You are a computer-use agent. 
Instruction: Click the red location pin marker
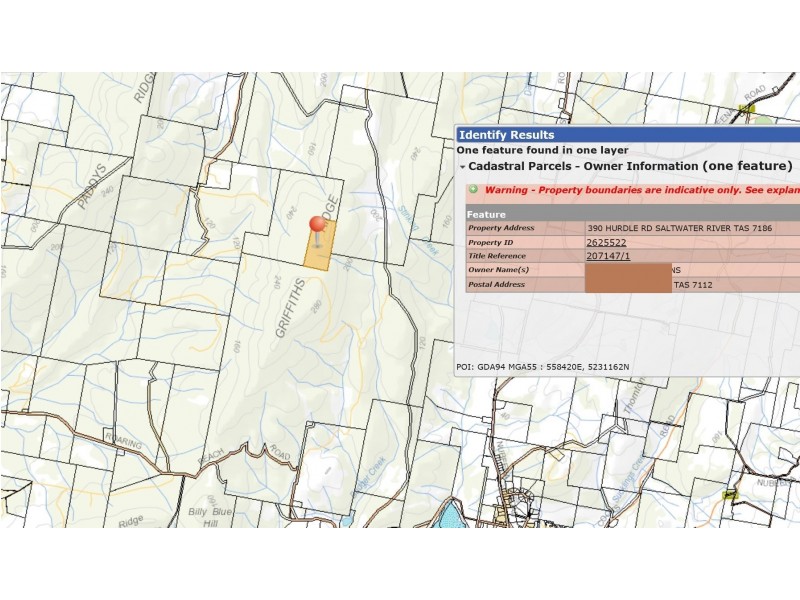click(x=319, y=226)
